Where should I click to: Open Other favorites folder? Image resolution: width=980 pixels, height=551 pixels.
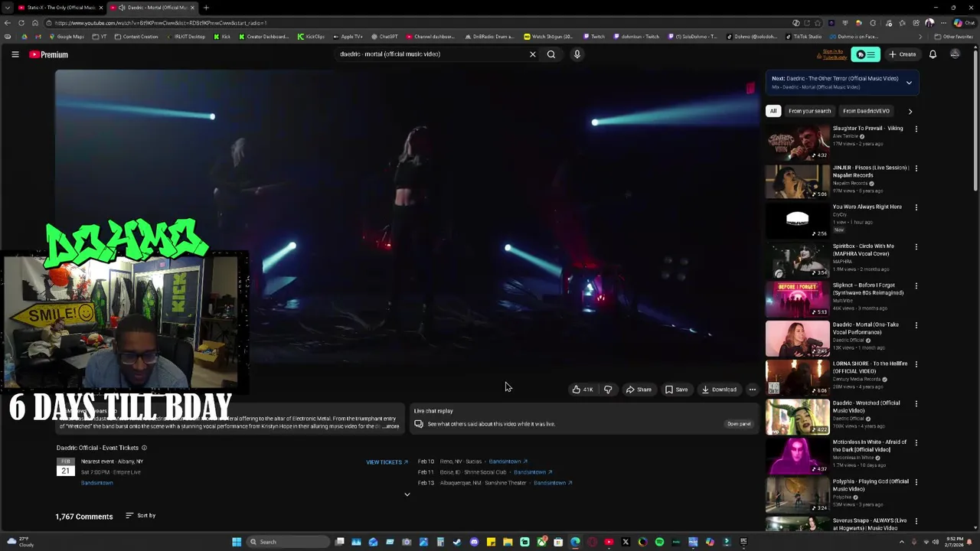click(953, 37)
